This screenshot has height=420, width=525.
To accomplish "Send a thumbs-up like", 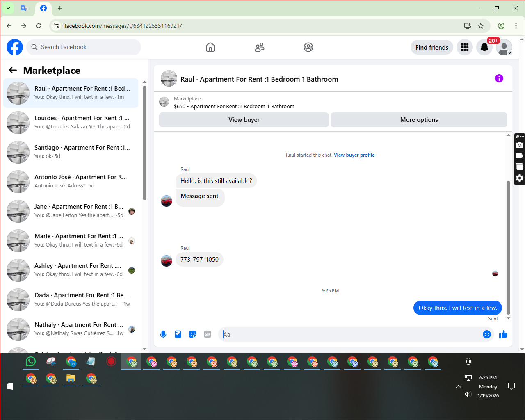I will tap(503, 334).
